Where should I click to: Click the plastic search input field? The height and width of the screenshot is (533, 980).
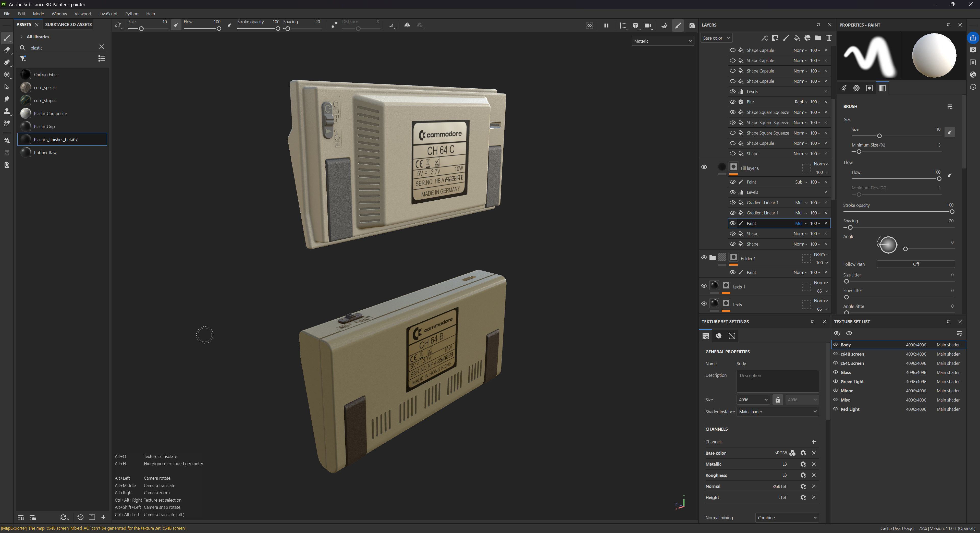(x=62, y=48)
